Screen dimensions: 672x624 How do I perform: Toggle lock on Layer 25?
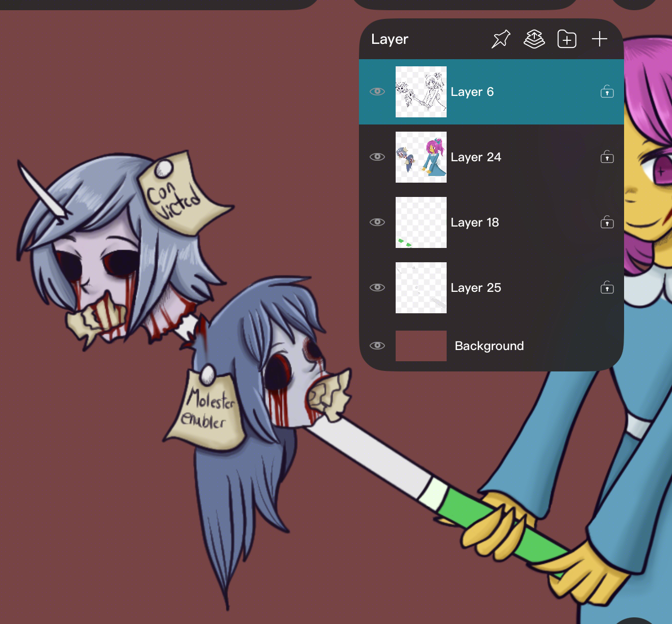coord(607,288)
